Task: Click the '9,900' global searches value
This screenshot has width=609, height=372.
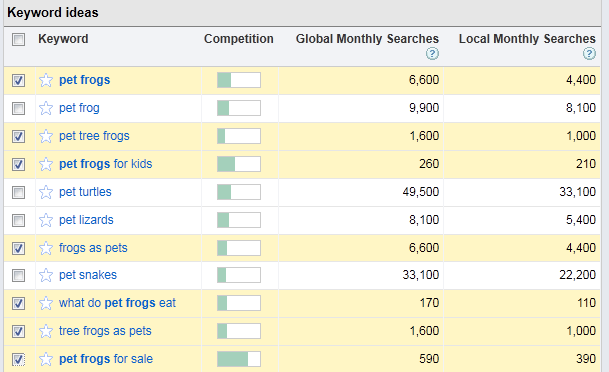Action: tap(424, 108)
